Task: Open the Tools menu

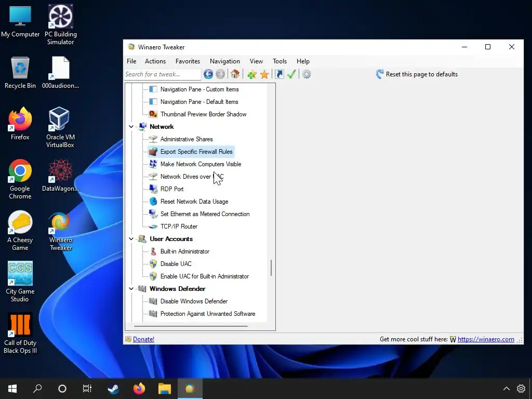Action: tap(280, 61)
